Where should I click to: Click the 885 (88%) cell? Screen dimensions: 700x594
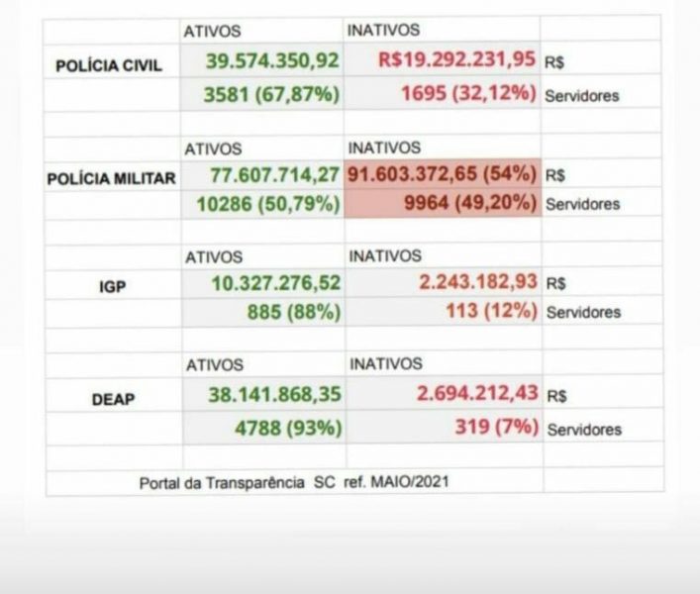click(x=263, y=312)
